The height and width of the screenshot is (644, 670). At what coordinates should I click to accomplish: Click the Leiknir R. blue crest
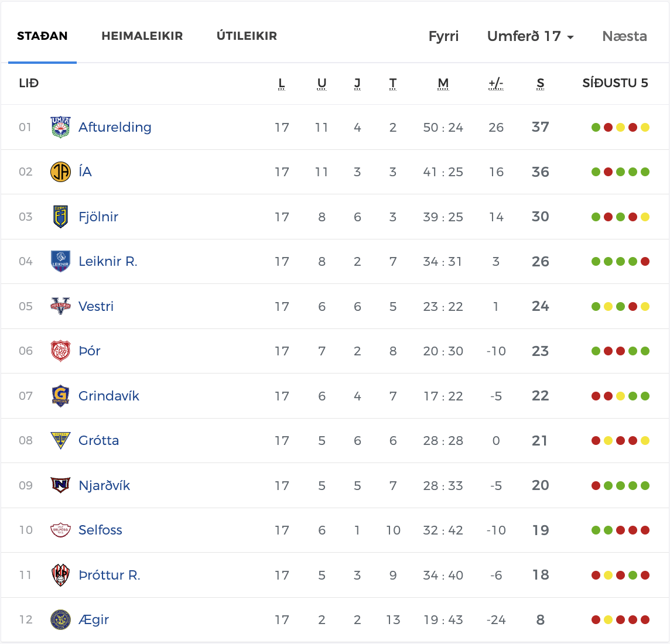tap(60, 262)
